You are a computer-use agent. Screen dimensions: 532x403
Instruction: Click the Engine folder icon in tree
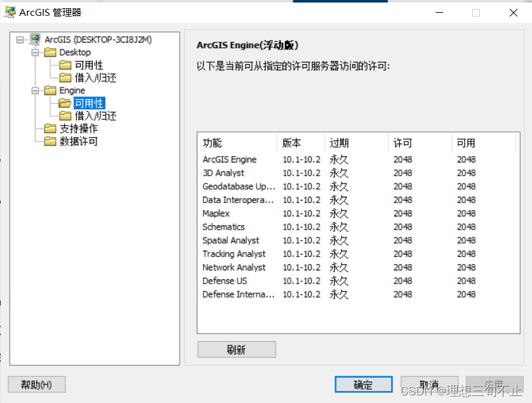coord(50,90)
